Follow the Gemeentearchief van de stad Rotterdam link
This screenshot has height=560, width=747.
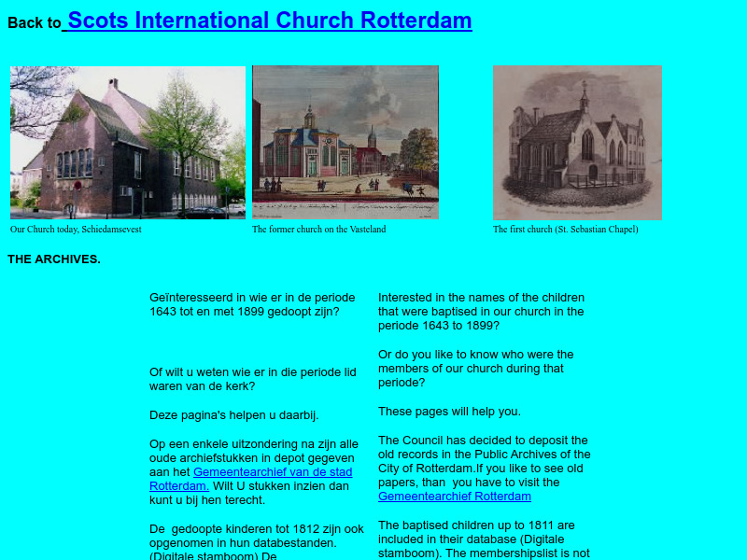(271, 472)
